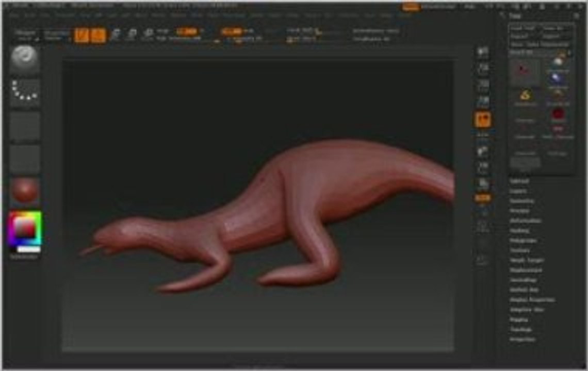Expand the Layers sub-palette

pyautogui.click(x=518, y=191)
